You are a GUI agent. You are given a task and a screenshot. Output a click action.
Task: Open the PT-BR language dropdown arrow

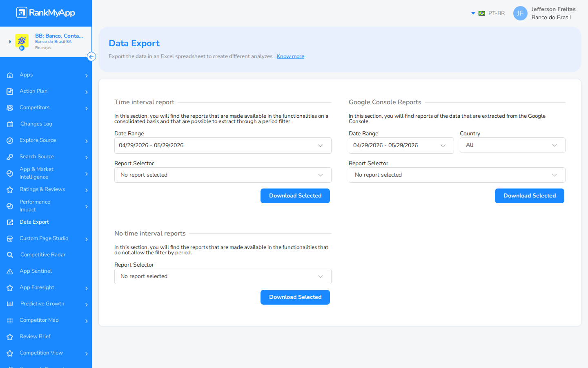click(473, 13)
